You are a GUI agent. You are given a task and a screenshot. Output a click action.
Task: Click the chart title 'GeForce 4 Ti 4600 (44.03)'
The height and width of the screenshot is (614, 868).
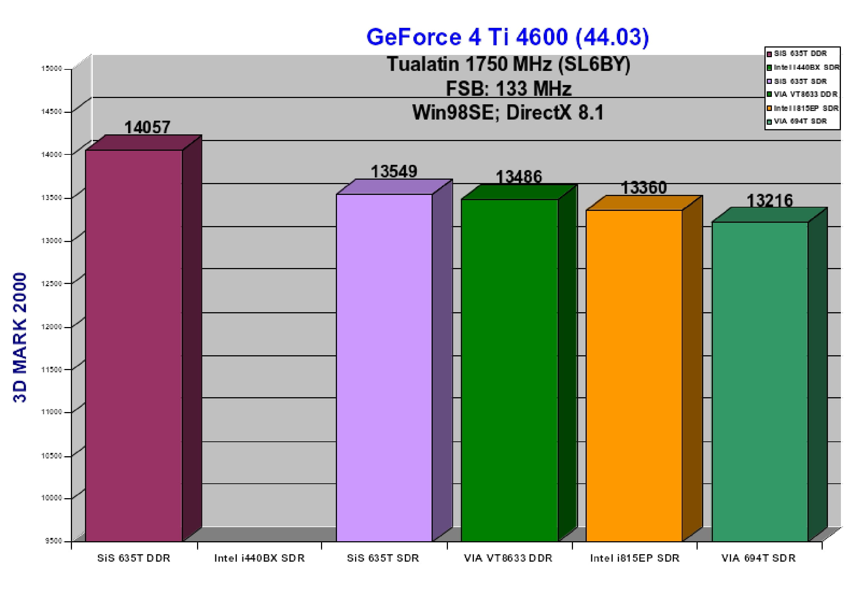508,37
